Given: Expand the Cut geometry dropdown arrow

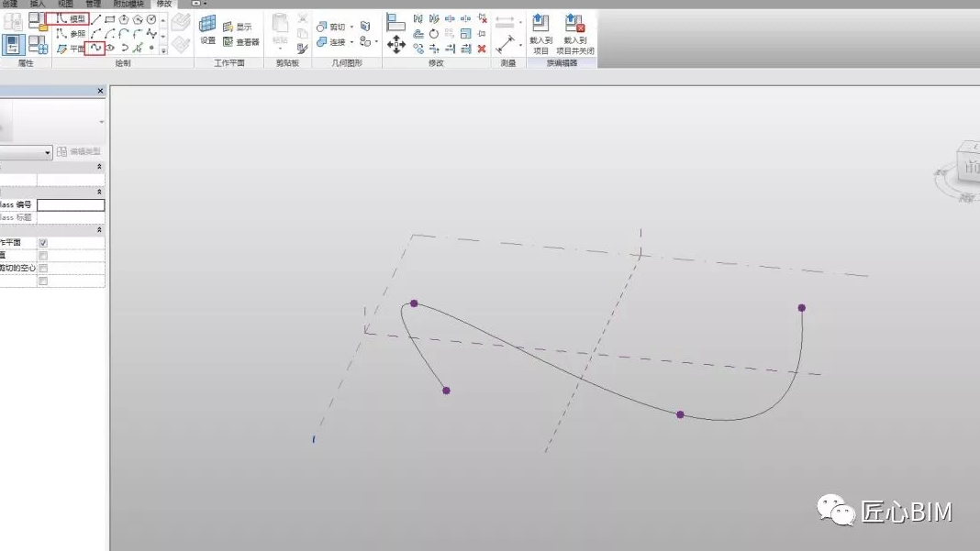Looking at the screenshot, I should [x=351, y=28].
